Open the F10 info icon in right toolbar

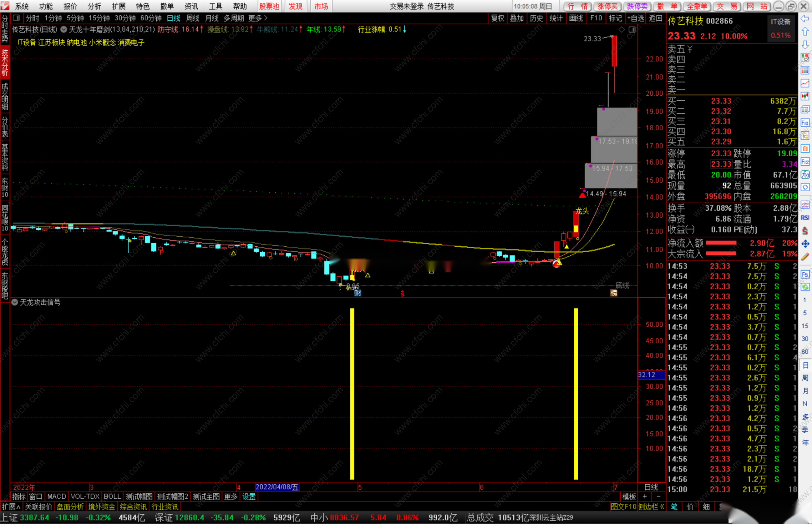tap(805, 122)
